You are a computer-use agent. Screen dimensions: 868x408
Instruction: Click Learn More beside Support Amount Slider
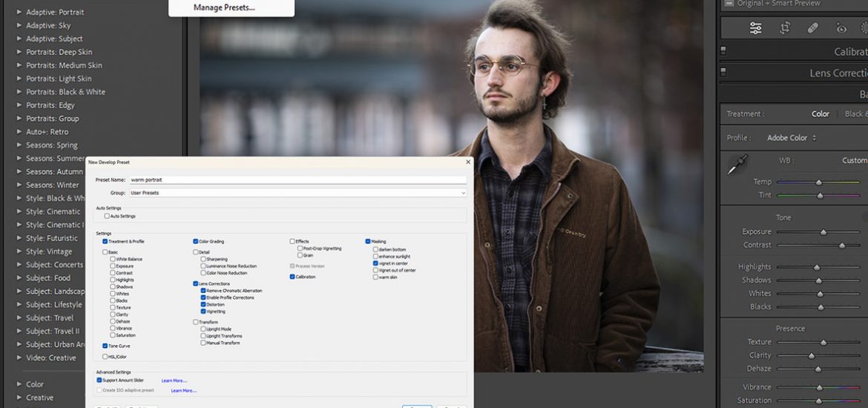tap(174, 381)
